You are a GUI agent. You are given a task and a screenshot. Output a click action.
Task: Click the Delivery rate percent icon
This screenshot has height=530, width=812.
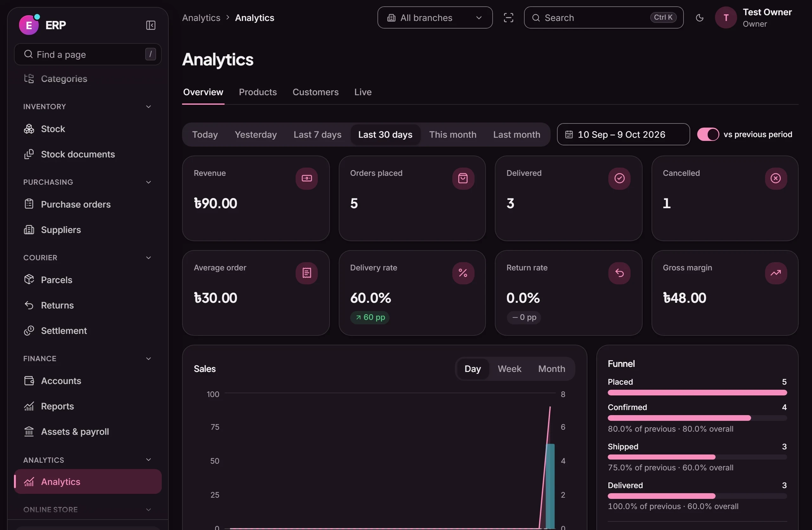coord(463,273)
